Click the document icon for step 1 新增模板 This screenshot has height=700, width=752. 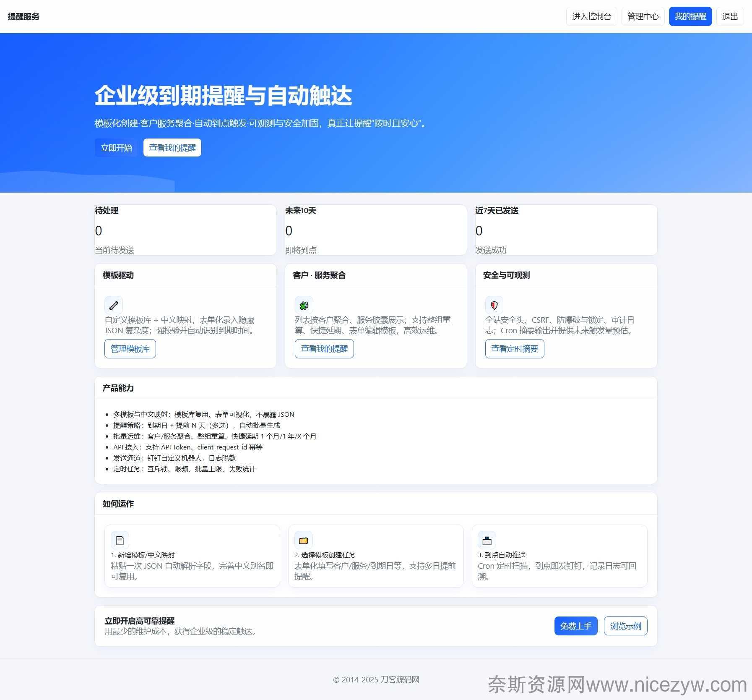(120, 540)
